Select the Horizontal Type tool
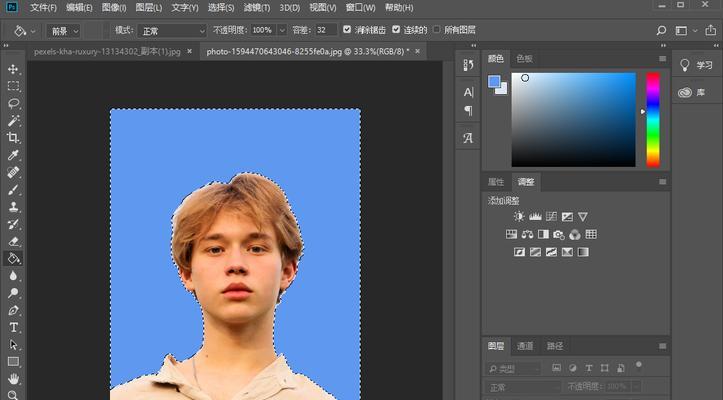Screen dimensions: 723x400 click(x=13, y=328)
